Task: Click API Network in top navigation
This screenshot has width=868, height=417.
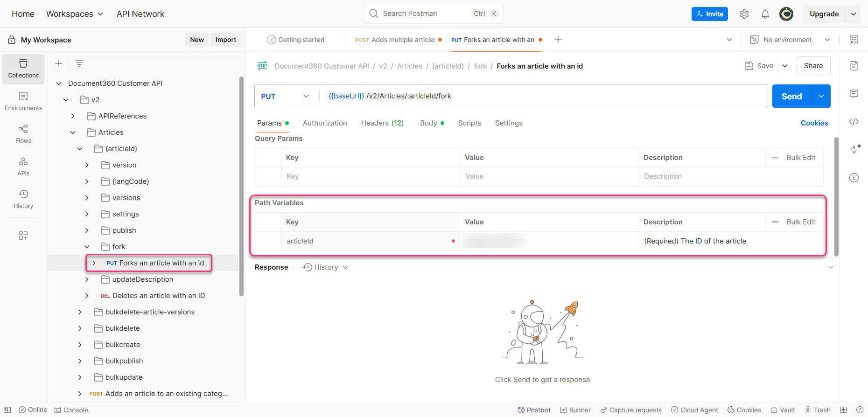Action: [x=140, y=14]
